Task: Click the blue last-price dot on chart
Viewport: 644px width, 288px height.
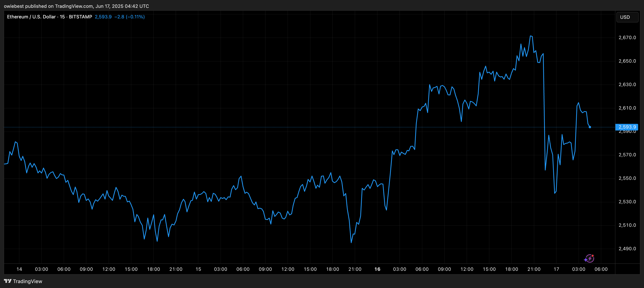Action: coord(590,127)
